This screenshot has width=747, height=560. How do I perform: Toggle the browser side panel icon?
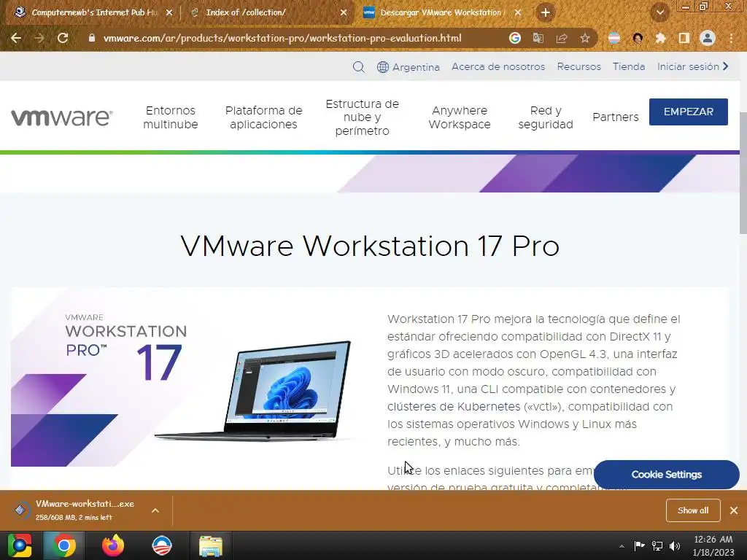(684, 38)
